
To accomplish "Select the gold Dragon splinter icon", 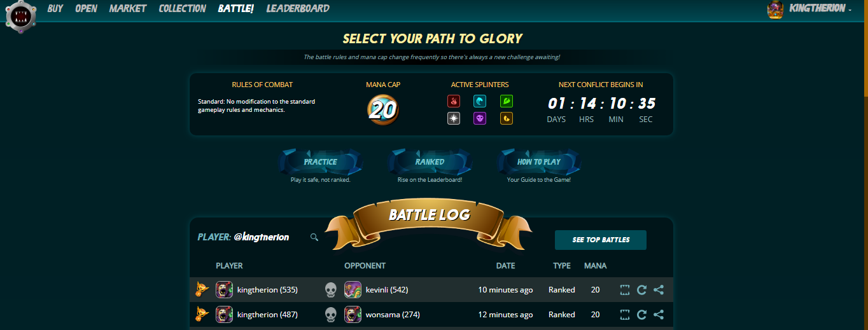I will pos(507,118).
